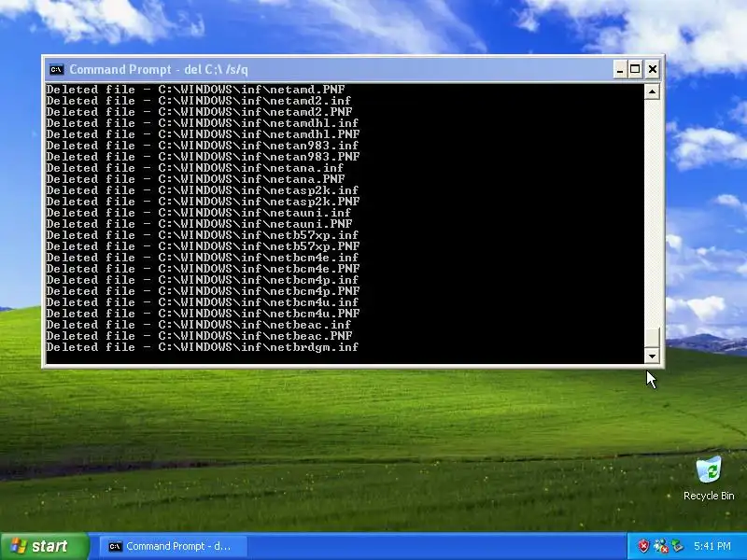
Task: Click the line ending with netamdhl.inf
Action: (203, 123)
